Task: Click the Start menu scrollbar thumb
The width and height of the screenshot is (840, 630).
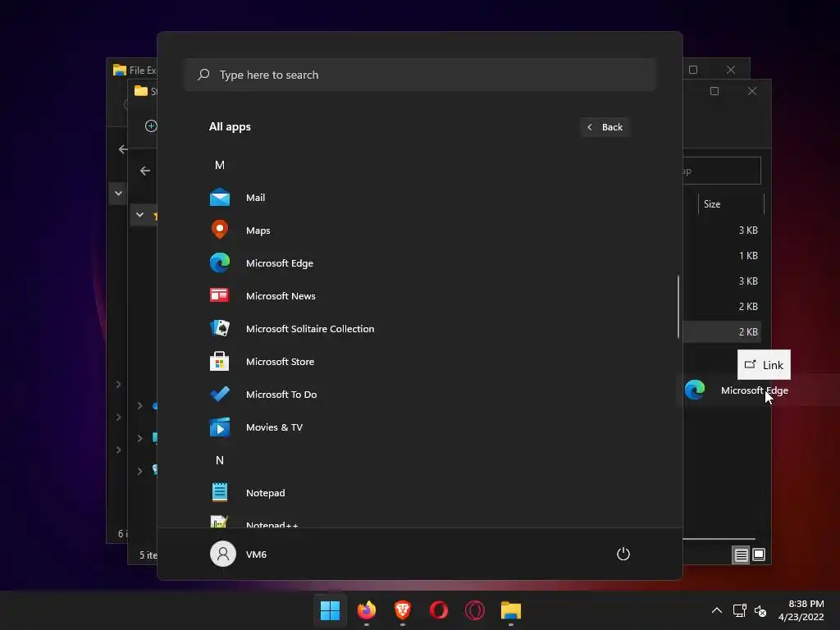Action: point(678,307)
